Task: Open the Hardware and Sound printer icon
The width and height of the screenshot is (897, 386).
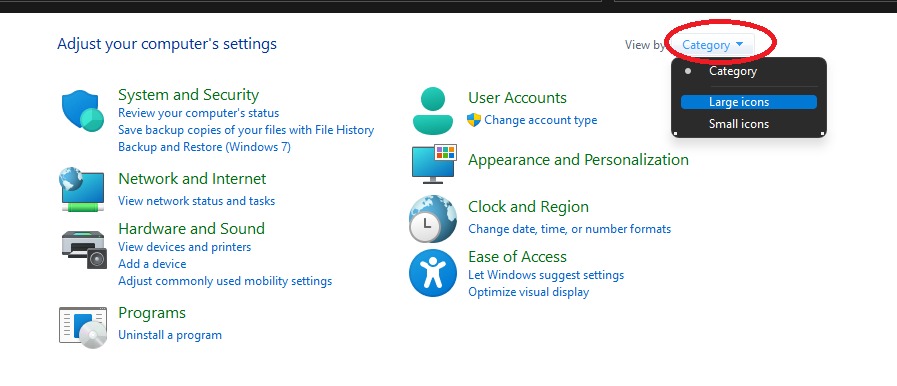Action: pyautogui.click(x=84, y=249)
